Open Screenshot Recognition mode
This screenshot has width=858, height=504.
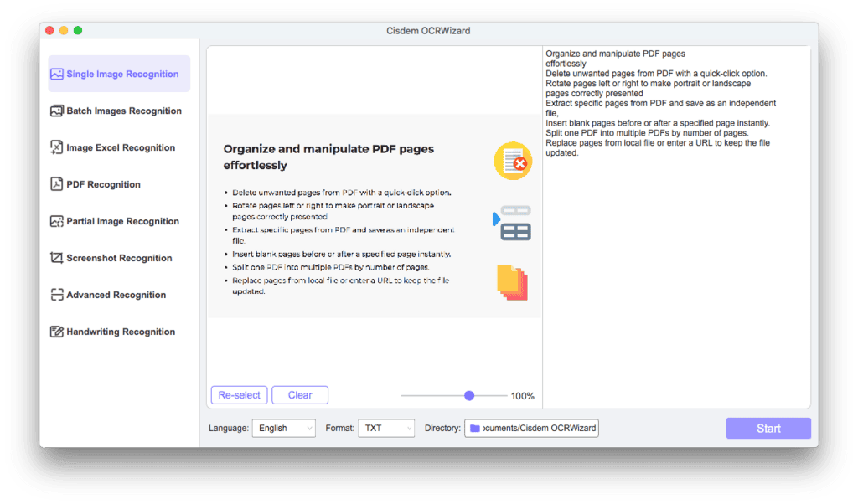[119, 258]
